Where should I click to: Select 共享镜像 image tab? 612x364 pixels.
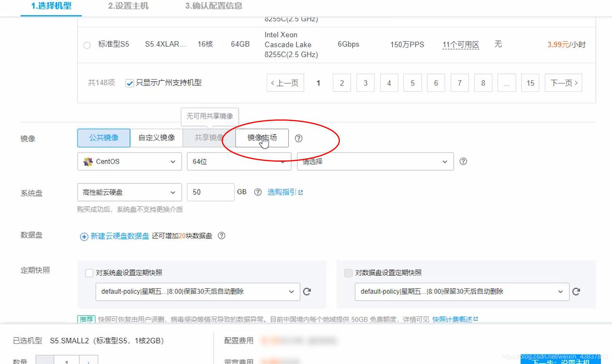[x=209, y=138]
